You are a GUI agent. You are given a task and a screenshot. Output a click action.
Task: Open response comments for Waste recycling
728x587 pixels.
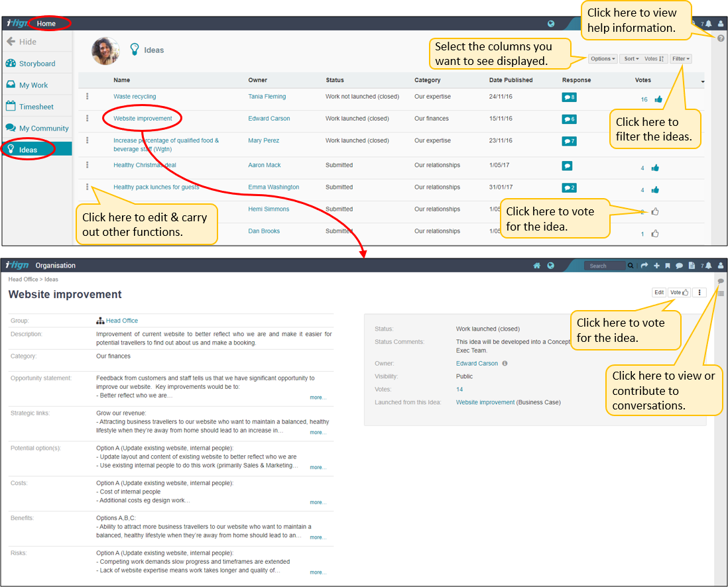click(569, 97)
